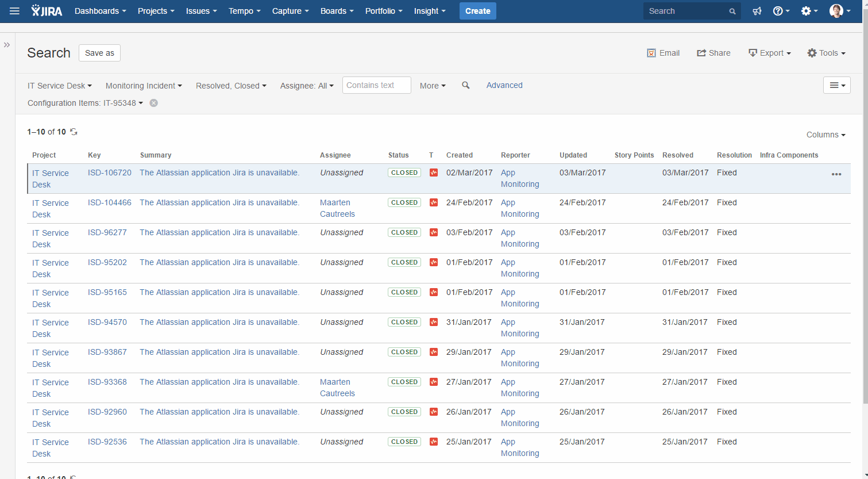Open the administration gear menu
868x479 pixels.
pyautogui.click(x=809, y=11)
